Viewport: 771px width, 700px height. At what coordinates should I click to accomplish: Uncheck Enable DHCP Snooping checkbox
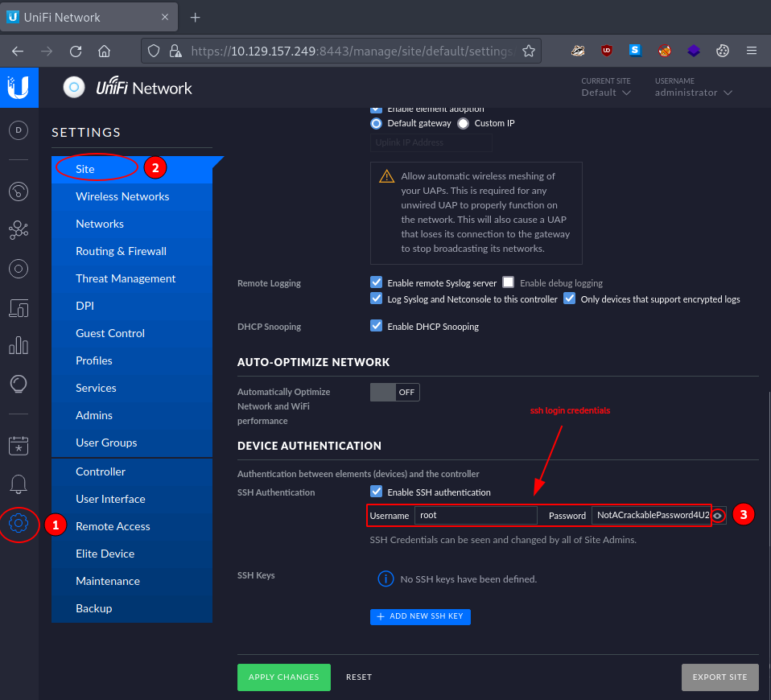tap(376, 326)
